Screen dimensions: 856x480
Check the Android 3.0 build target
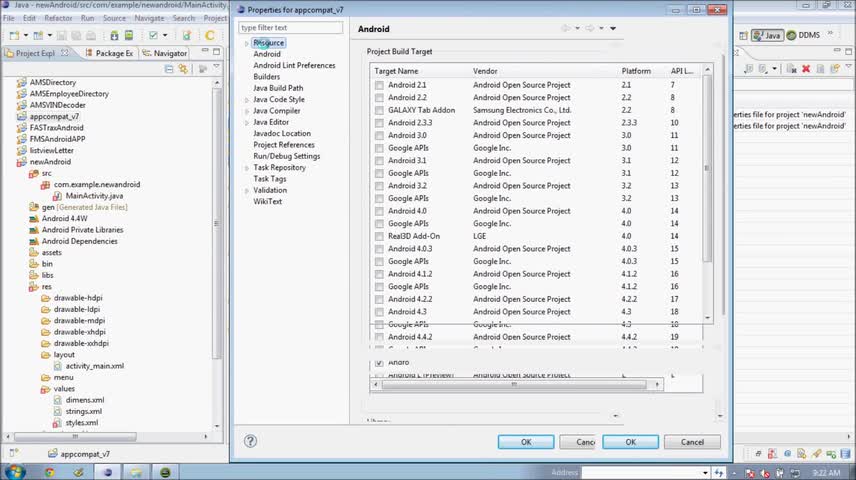point(379,135)
